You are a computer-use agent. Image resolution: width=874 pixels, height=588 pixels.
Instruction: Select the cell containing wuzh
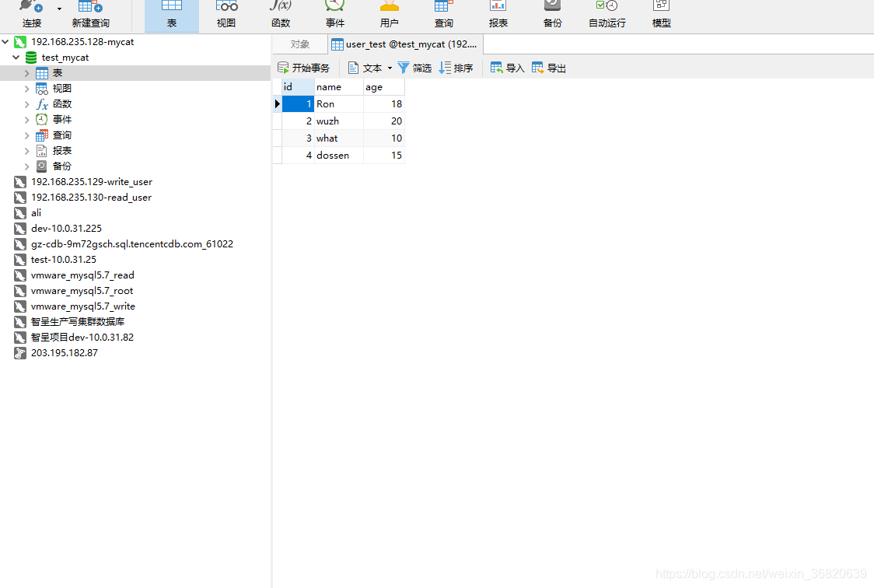coord(339,121)
